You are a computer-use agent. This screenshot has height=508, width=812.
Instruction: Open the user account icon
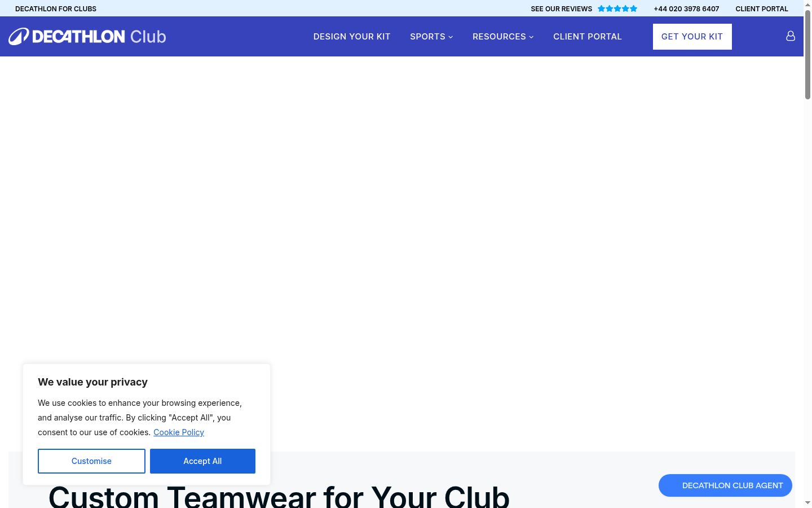(x=791, y=36)
